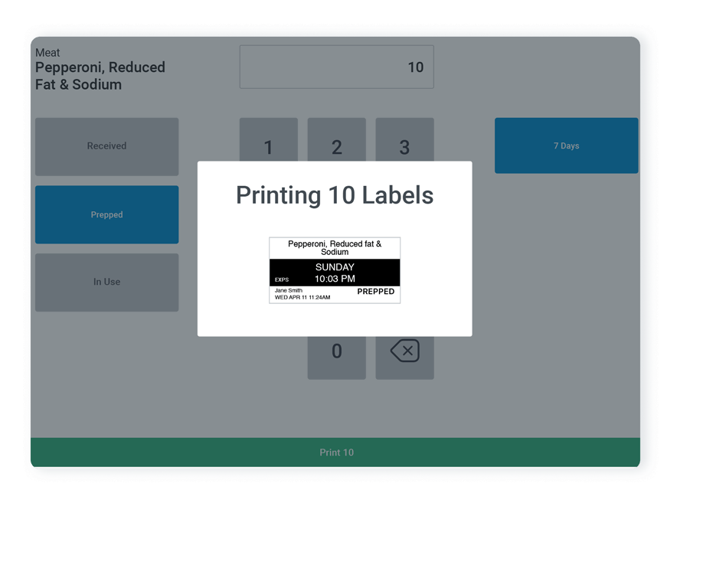Select the In Use status button
The image size is (703, 588).
[x=106, y=282]
